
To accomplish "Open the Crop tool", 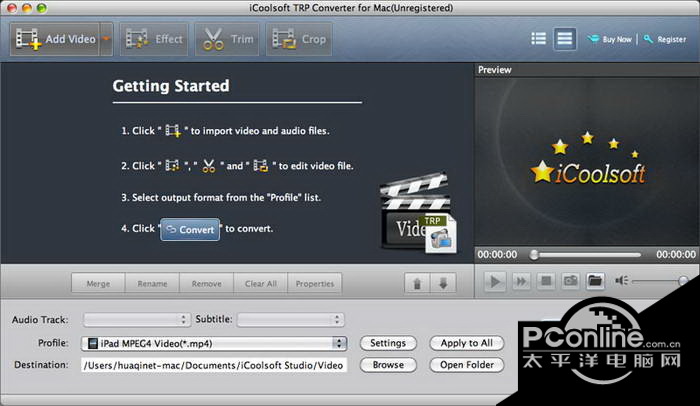I will [299, 39].
